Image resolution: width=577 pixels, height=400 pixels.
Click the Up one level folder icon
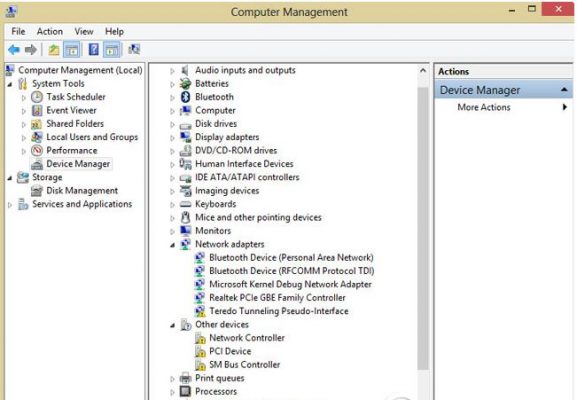(54, 49)
